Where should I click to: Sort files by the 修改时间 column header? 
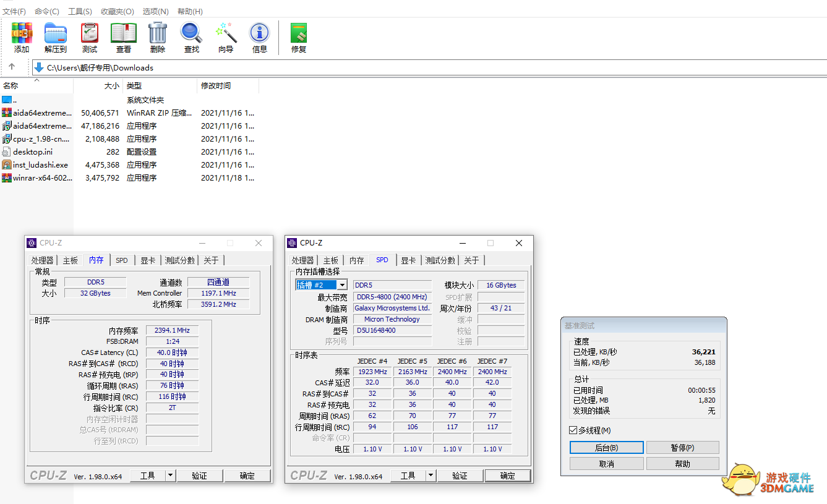(228, 86)
